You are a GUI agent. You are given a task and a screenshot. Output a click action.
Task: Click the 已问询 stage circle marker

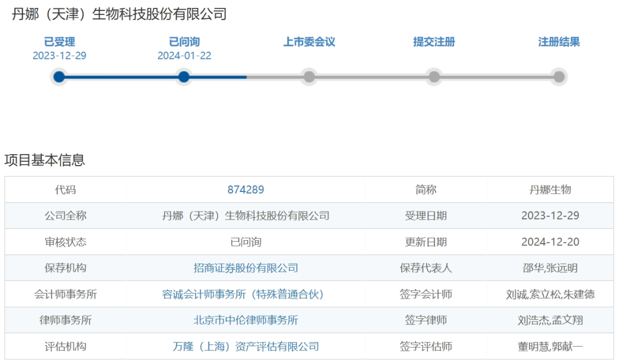click(x=184, y=77)
